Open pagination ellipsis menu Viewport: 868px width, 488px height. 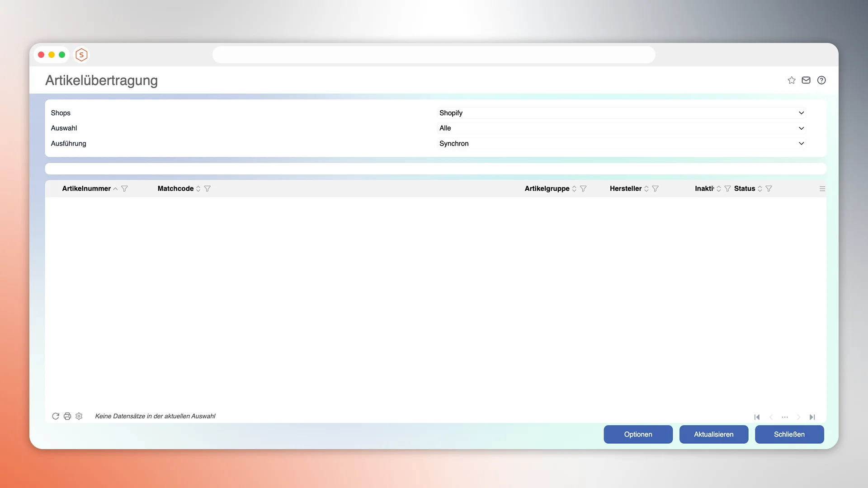pos(785,417)
